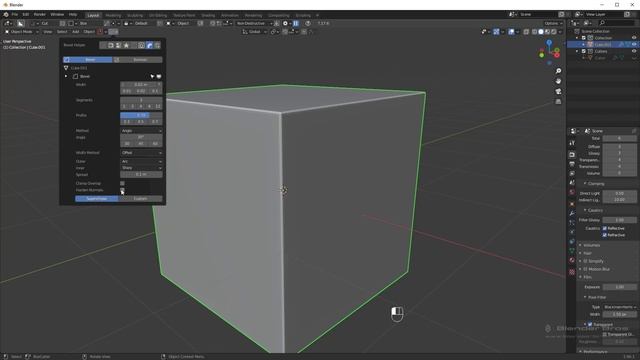This screenshot has height=360, width=640.
Task: Open the Outer miter dropdown set to Arc
Action: (x=141, y=162)
